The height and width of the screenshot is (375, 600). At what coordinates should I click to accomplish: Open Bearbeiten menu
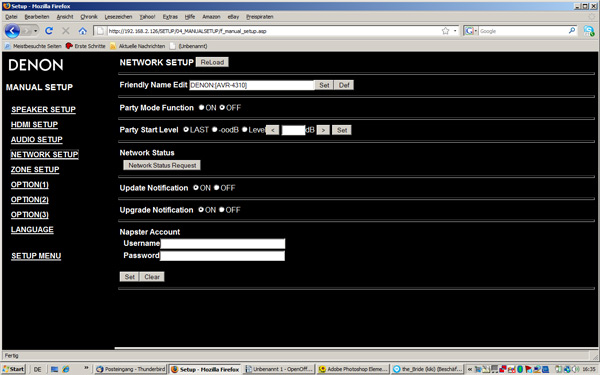37,17
